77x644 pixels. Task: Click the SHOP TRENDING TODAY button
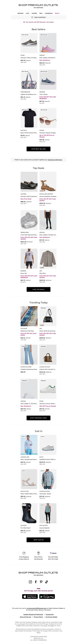[38, 418]
